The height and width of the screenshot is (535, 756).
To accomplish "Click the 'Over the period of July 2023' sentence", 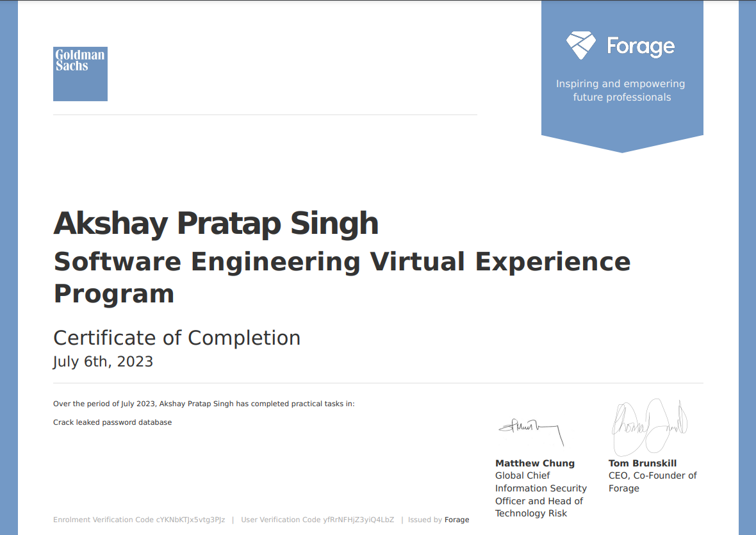I will pos(203,404).
